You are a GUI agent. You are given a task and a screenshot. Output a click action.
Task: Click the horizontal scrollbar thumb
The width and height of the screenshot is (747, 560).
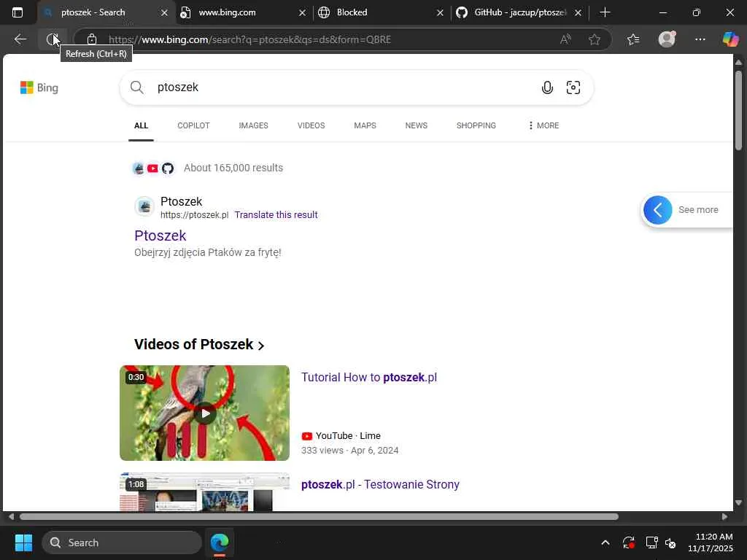319,517
